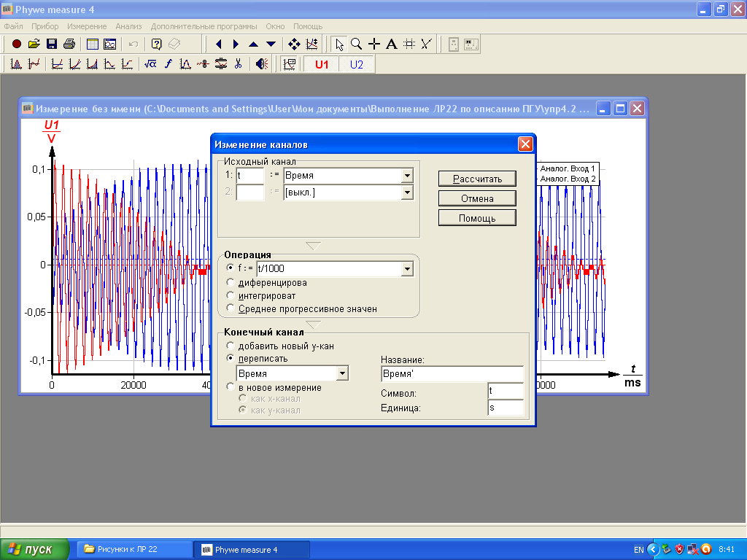
Task: Click the Символ input field
Action: 506,391
